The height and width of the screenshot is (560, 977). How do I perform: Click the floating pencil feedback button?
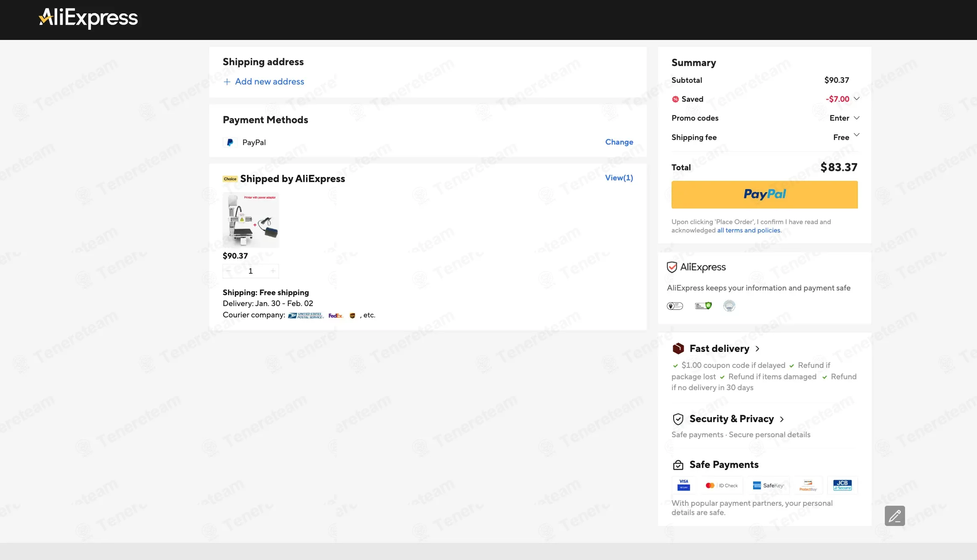[895, 516]
